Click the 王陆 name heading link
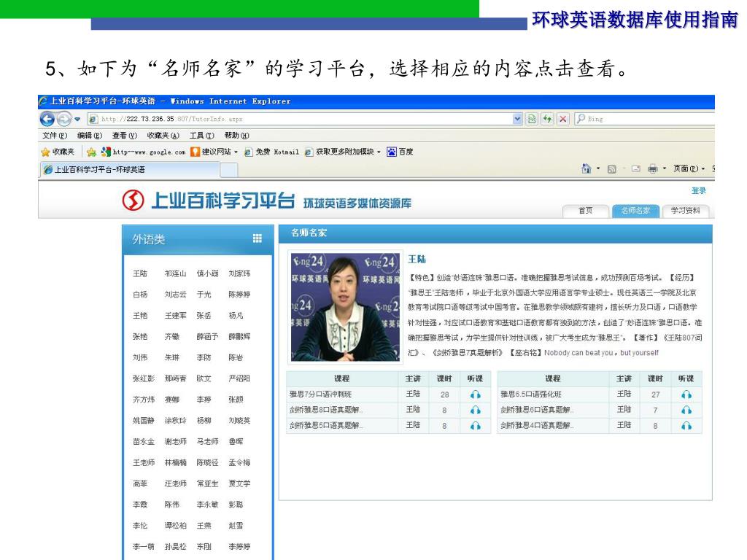747x560 pixels. 417,259
